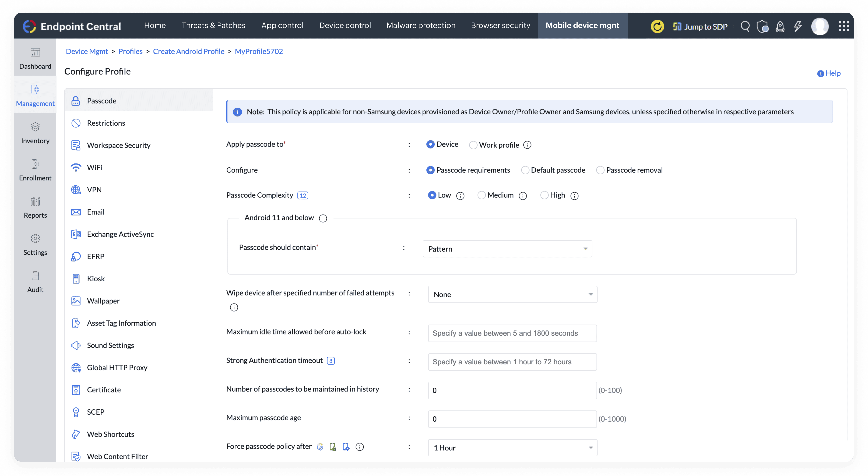The height and width of the screenshot is (476, 868).
Task: Open the Restrictions profile section
Action: [106, 123]
